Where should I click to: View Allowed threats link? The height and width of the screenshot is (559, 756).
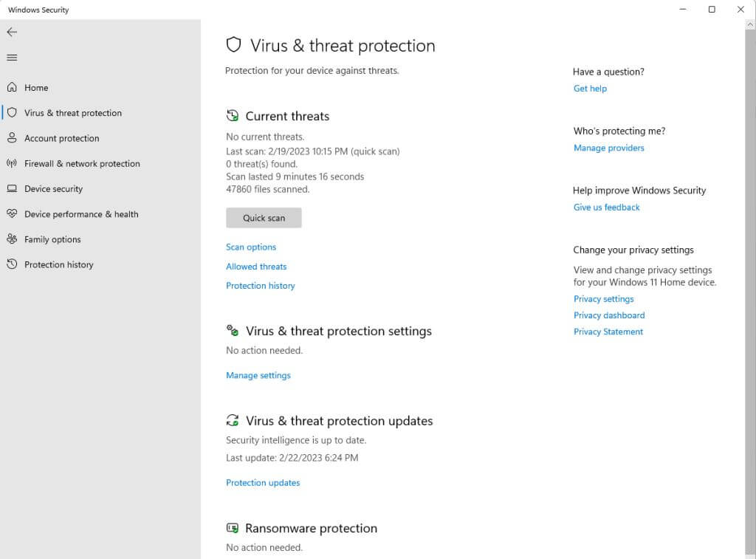(x=256, y=267)
